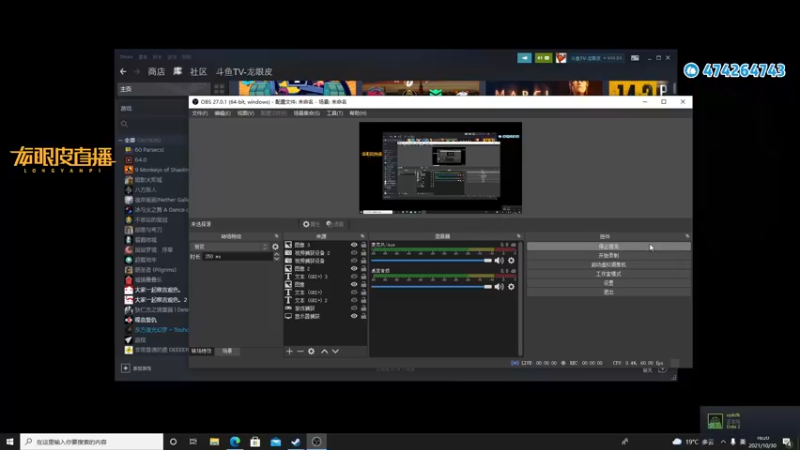Open the 编辑(E) menu in OBS
This screenshot has width=800, height=450.
222,113
